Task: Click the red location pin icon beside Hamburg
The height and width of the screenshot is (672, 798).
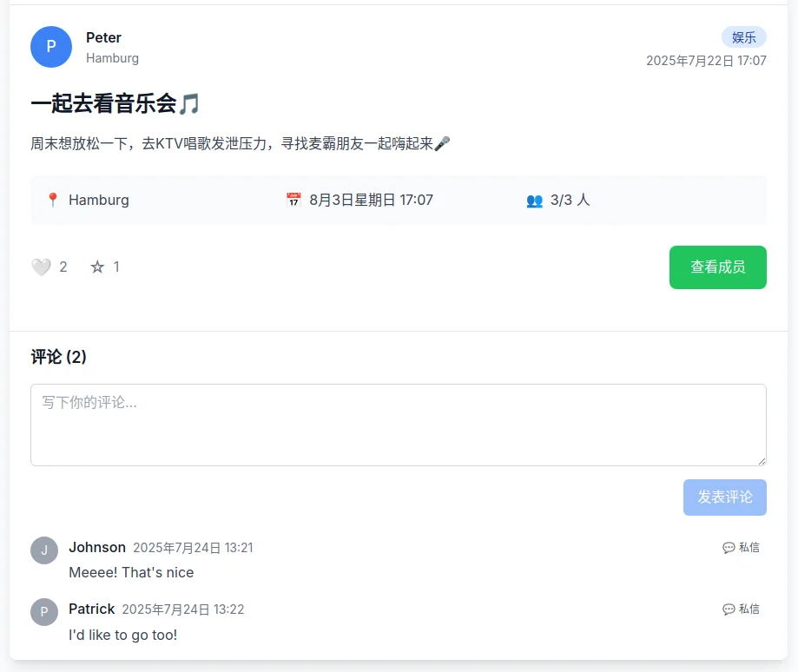Action: (52, 200)
